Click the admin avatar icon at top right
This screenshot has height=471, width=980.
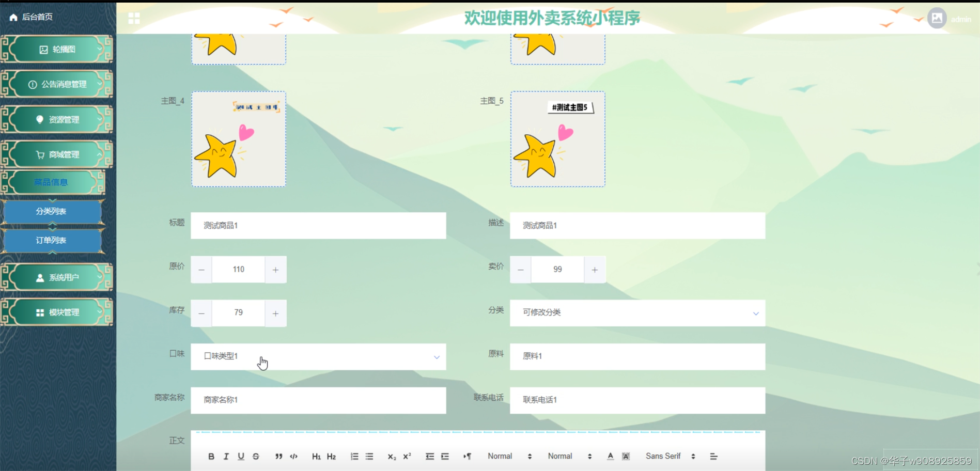[x=937, y=19]
